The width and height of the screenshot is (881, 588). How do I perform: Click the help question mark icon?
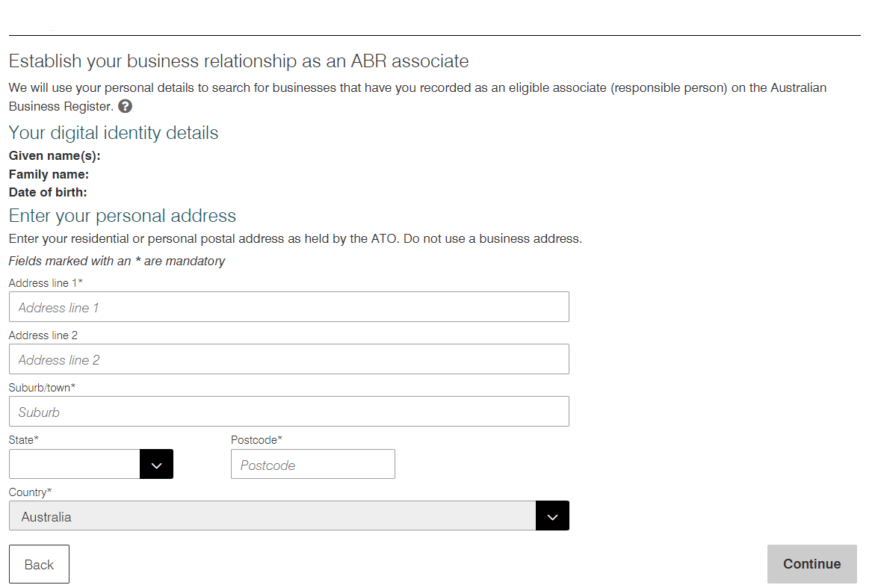[126, 106]
